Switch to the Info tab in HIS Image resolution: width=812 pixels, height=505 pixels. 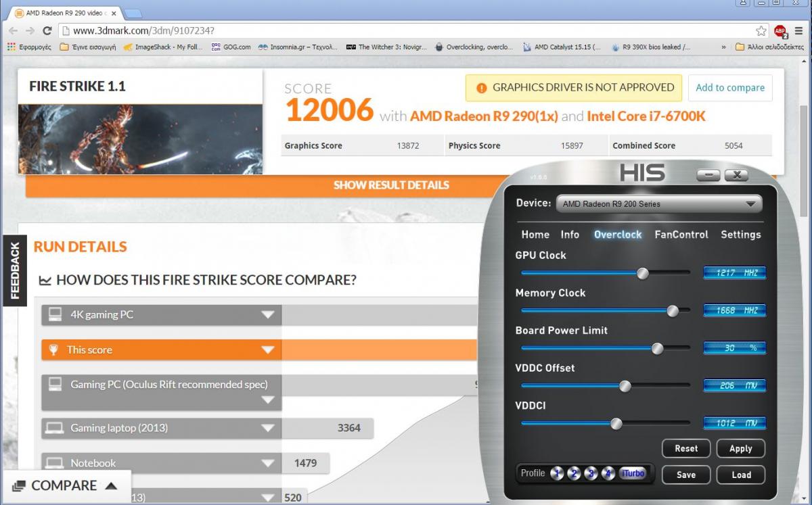570,235
